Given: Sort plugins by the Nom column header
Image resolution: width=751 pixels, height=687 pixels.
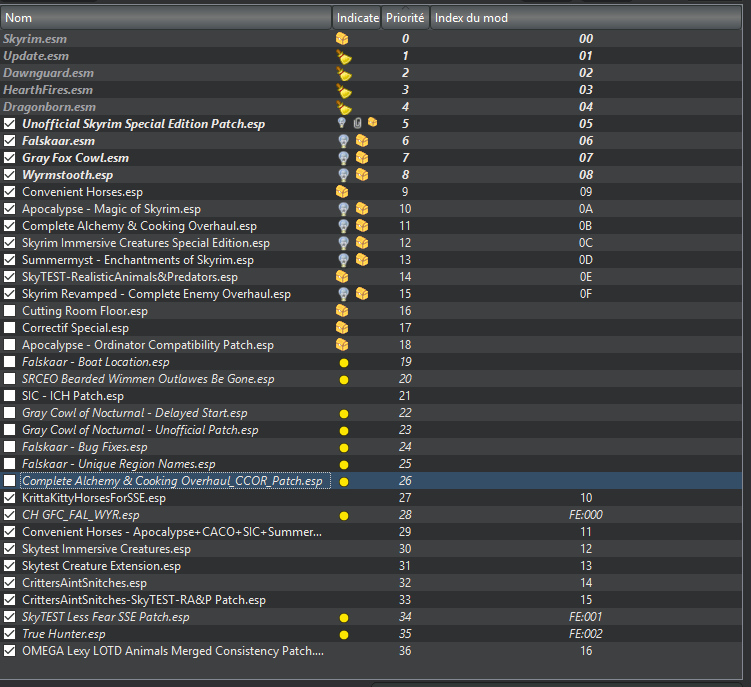Looking at the screenshot, I should (165, 17).
